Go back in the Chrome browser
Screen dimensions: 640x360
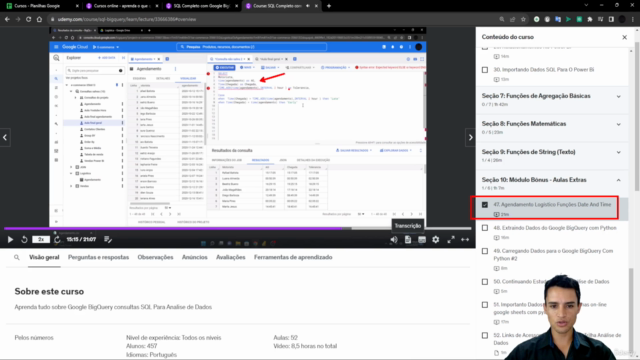click(7, 19)
